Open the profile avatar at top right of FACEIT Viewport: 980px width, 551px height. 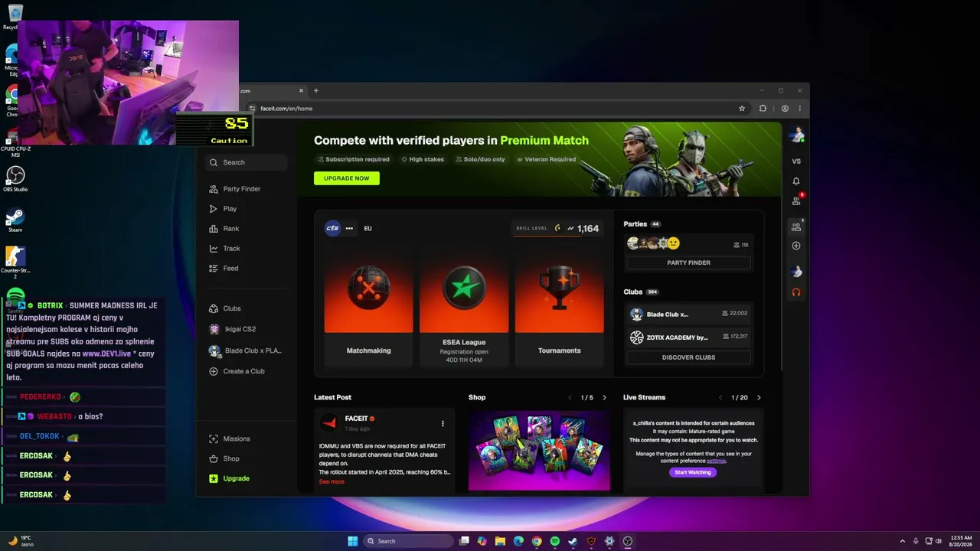pos(796,135)
